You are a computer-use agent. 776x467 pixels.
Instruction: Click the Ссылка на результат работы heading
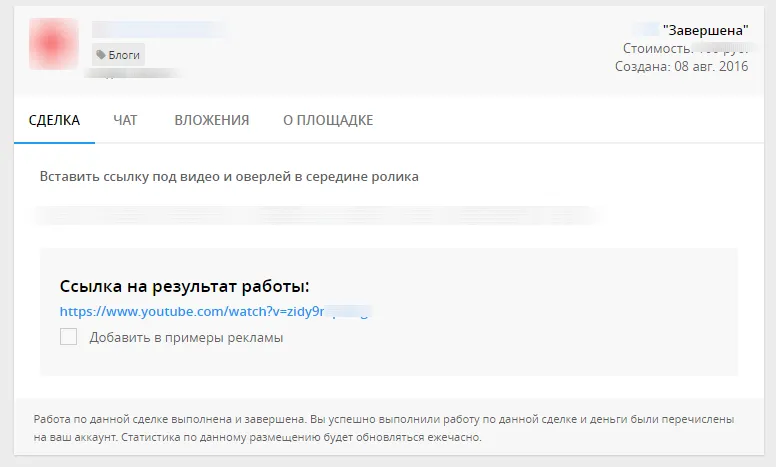click(185, 286)
